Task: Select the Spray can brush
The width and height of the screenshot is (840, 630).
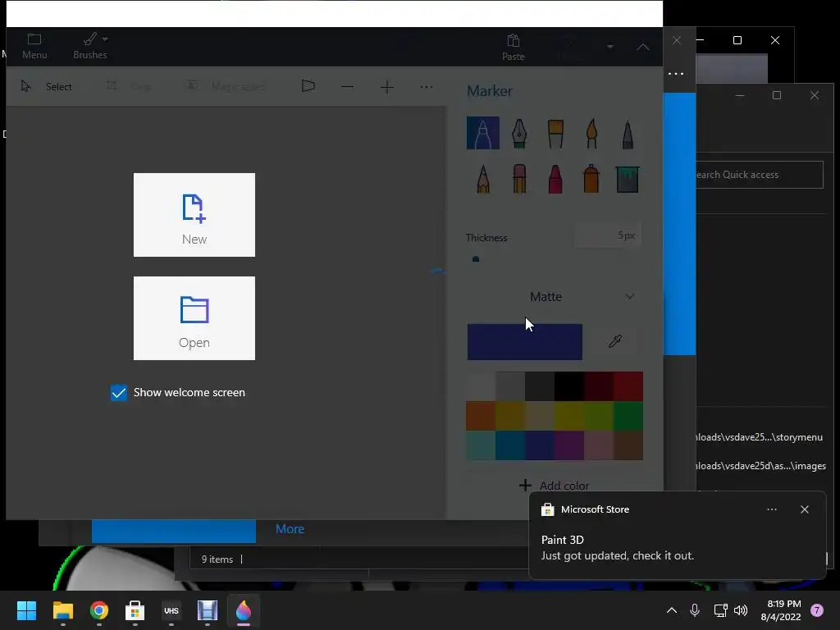Action: click(x=591, y=178)
